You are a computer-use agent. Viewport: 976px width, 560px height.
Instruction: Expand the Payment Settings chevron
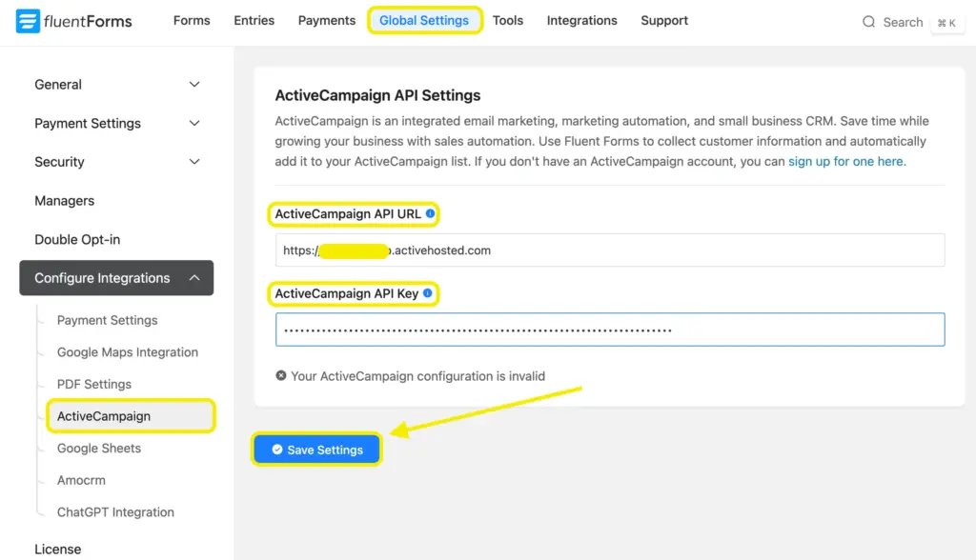[194, 124]
